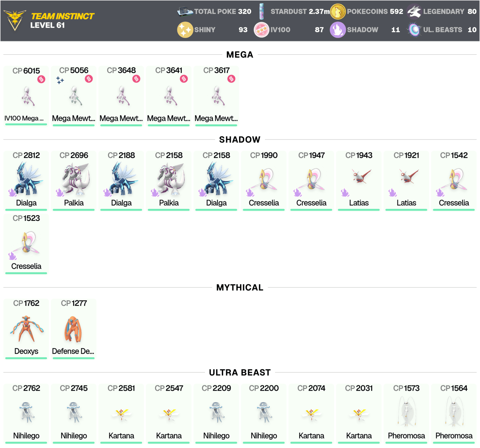This screenshot has width=480, height=448.
Task: Click the shadow flame on the CP 1523 Cresselia
Action: pyautogui.click(x=12, y=256)
